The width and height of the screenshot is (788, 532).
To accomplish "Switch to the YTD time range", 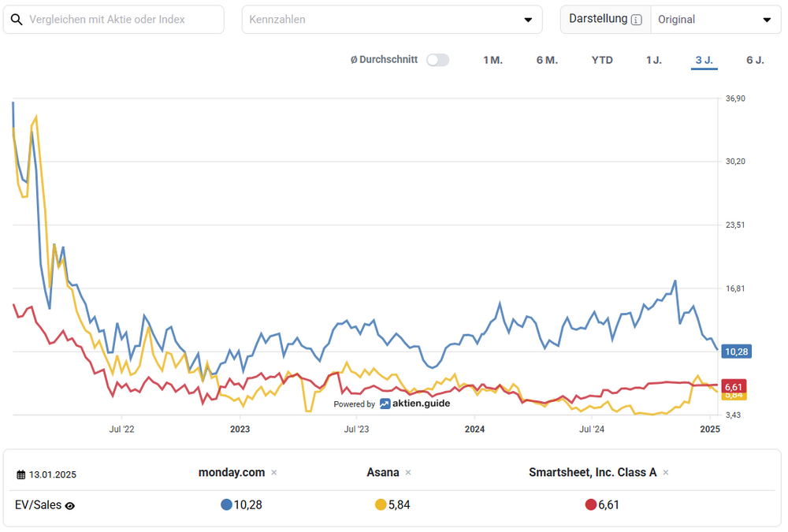I will 602,60.
